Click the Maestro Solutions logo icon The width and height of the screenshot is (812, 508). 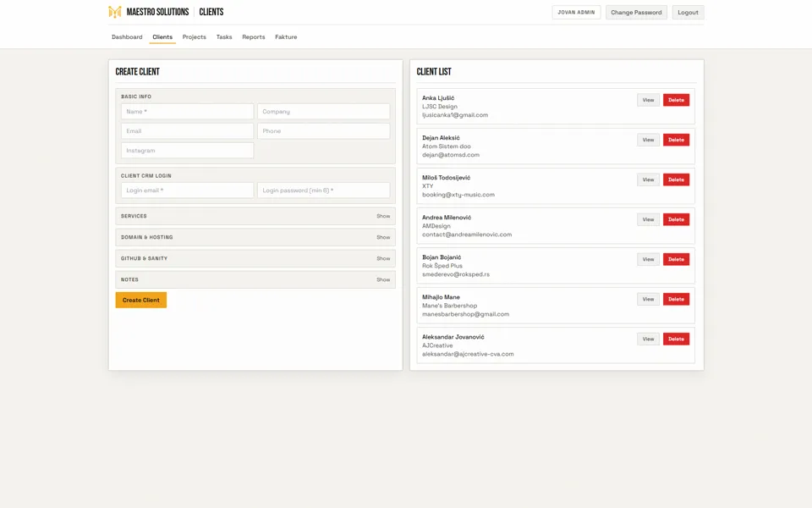114,12
